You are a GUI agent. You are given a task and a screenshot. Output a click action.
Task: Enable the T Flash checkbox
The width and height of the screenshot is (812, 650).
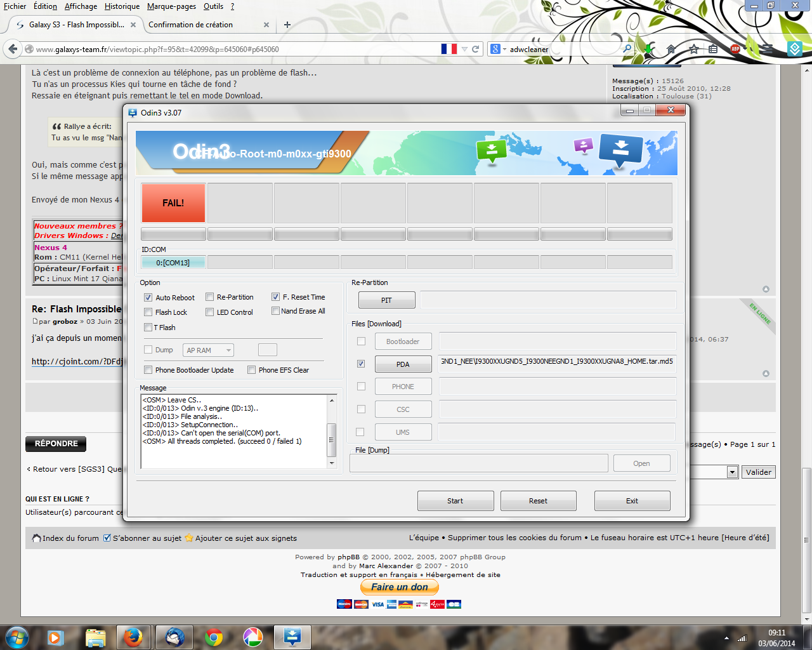pyautogui.click(x=148, y=328)
